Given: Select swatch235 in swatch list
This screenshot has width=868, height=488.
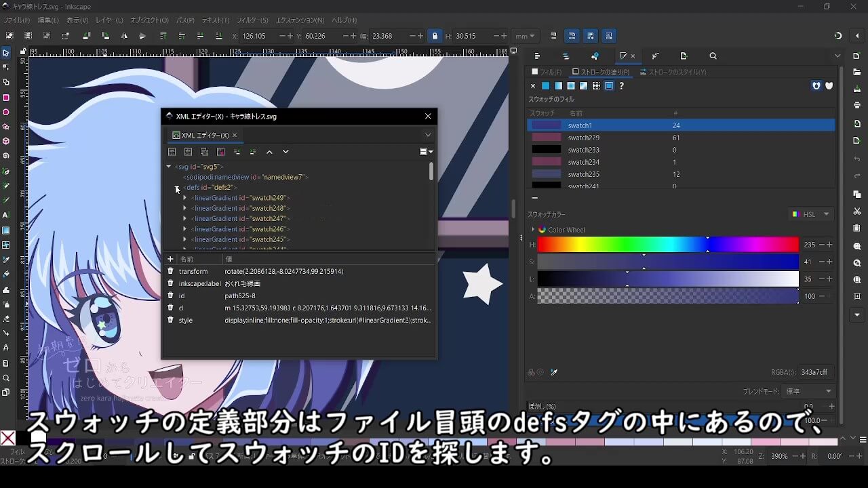Looking at the screenshot, I should click(x=681, y=174).
